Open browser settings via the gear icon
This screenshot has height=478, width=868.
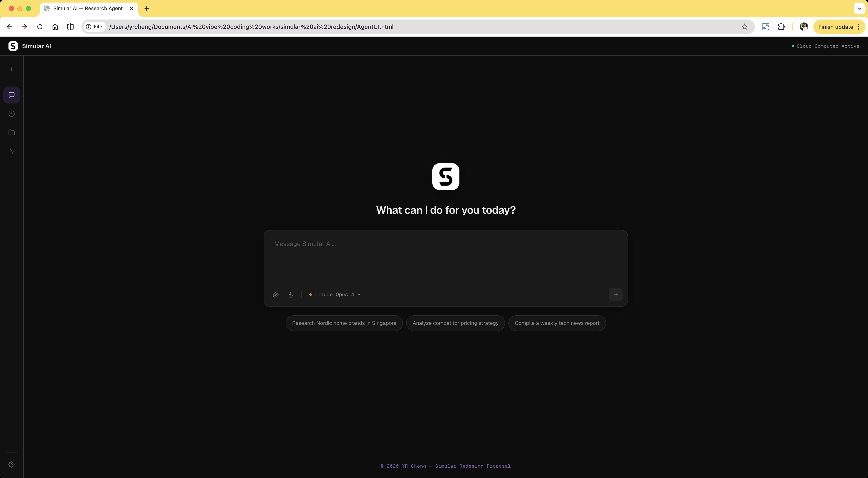(11, 464)
